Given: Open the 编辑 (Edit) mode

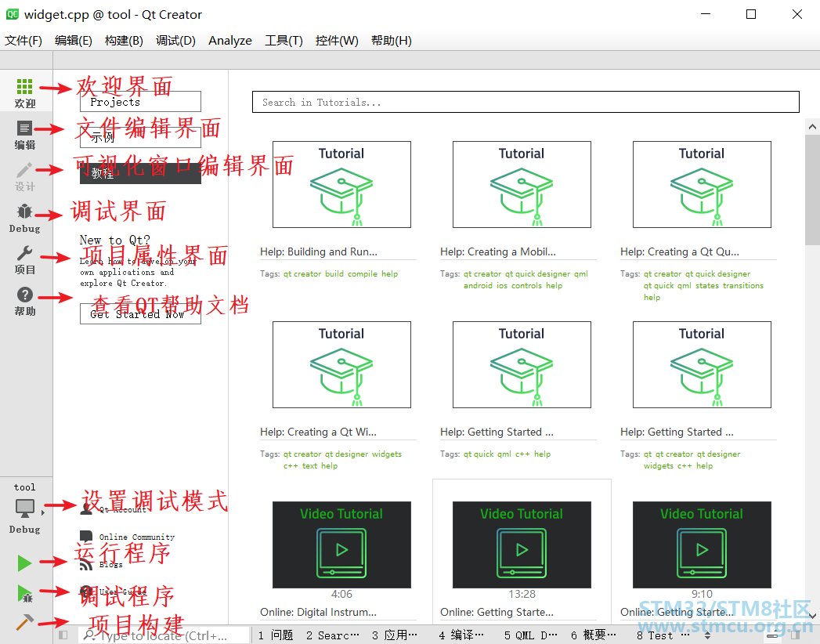Looking at the screenshot, I should pyautogui.click(x=25, y=135).
